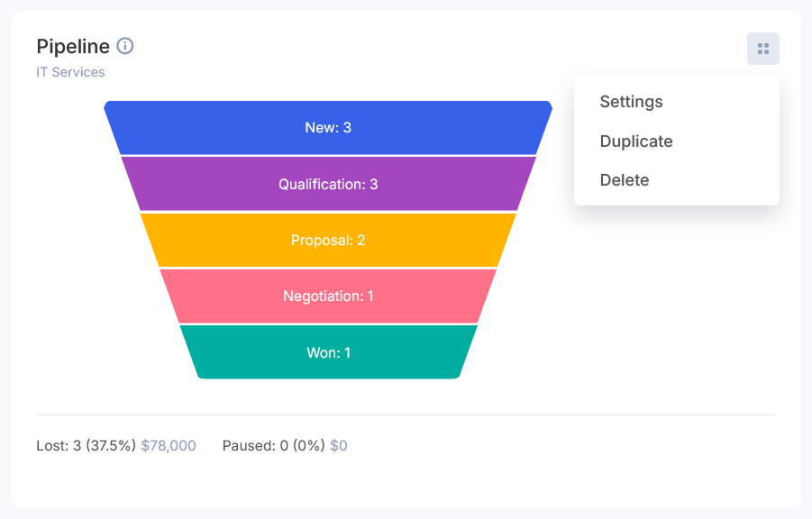Image resolution: width=812 pixels, height=519 pixels.
Task: Click the blue New: 3 funnel stage
Action: coord(328,128)
